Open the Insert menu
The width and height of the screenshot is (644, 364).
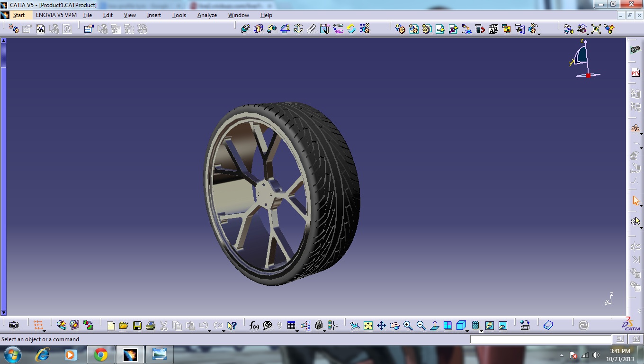coord(154,15)
